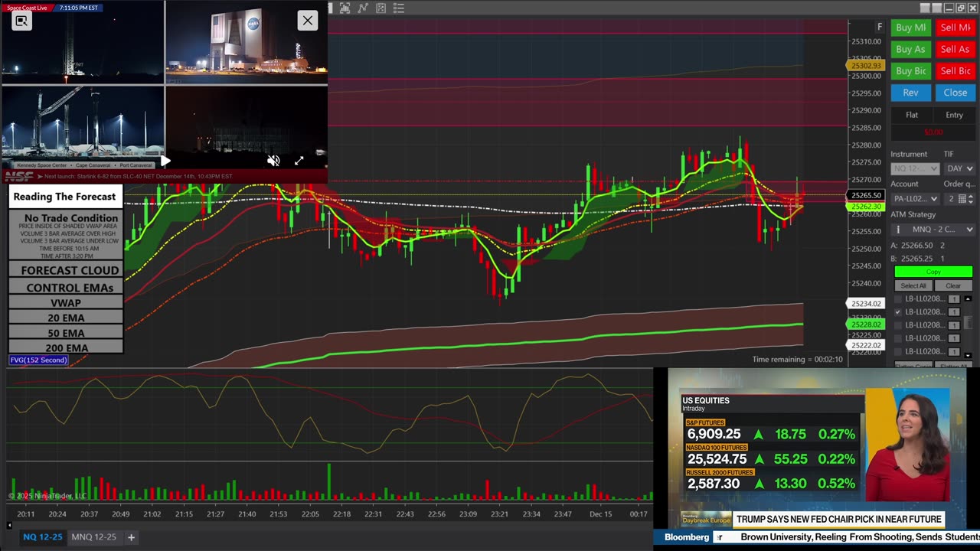Click the order quantity value field
The image size is (980, 551).
[x=953, y=199]
